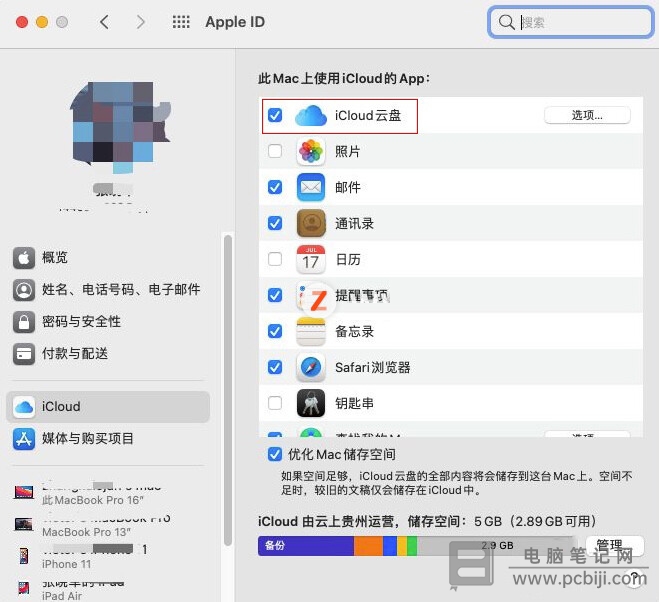
Task: Enable the 日历 checkbox
Action: [275, 259]
